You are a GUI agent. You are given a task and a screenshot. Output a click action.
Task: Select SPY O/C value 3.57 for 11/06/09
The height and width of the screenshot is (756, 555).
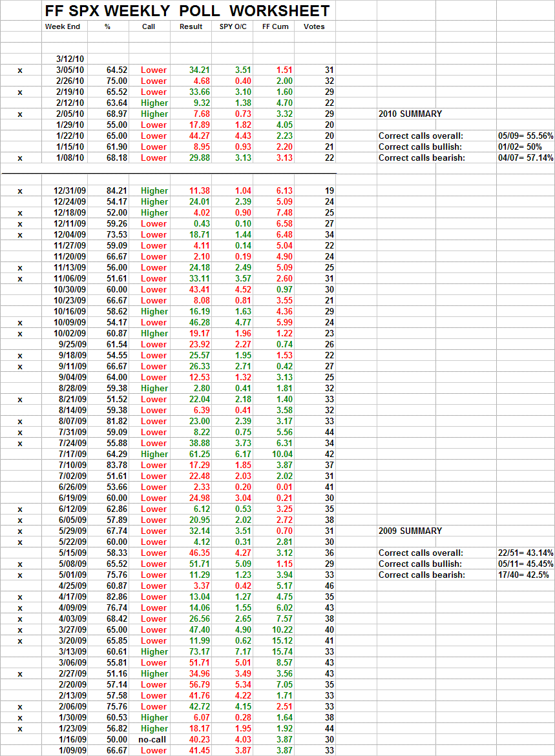click(243, 278)
